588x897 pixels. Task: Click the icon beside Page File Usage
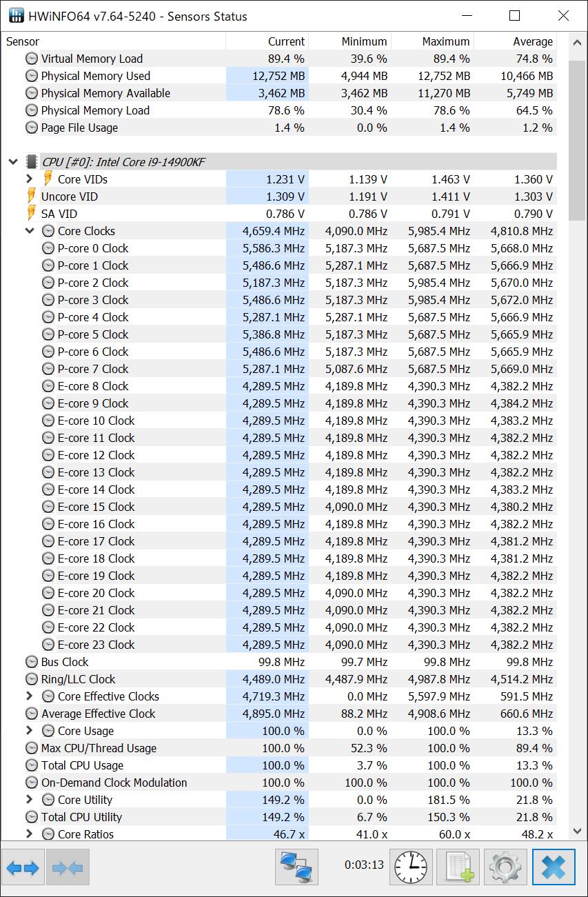point(32,128)
